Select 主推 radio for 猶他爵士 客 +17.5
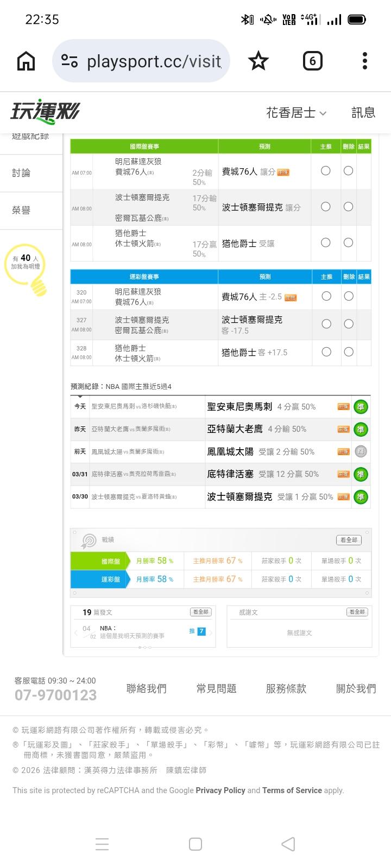 326,352
